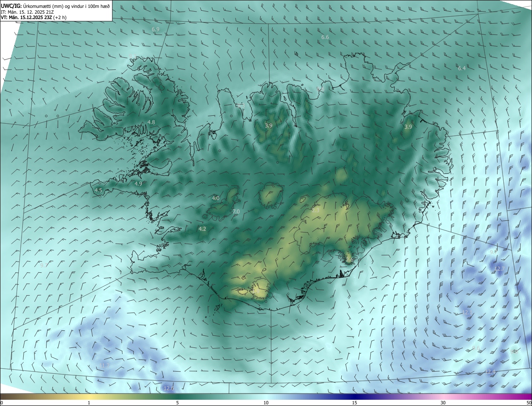This screenshot has width=532, height=406.
Task: Click the 15 tick on the colour scale
Action: coord(355,403)
